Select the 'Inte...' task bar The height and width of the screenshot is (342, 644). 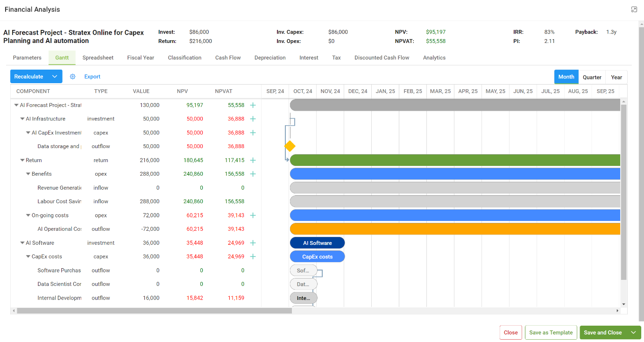click(304, 298)
